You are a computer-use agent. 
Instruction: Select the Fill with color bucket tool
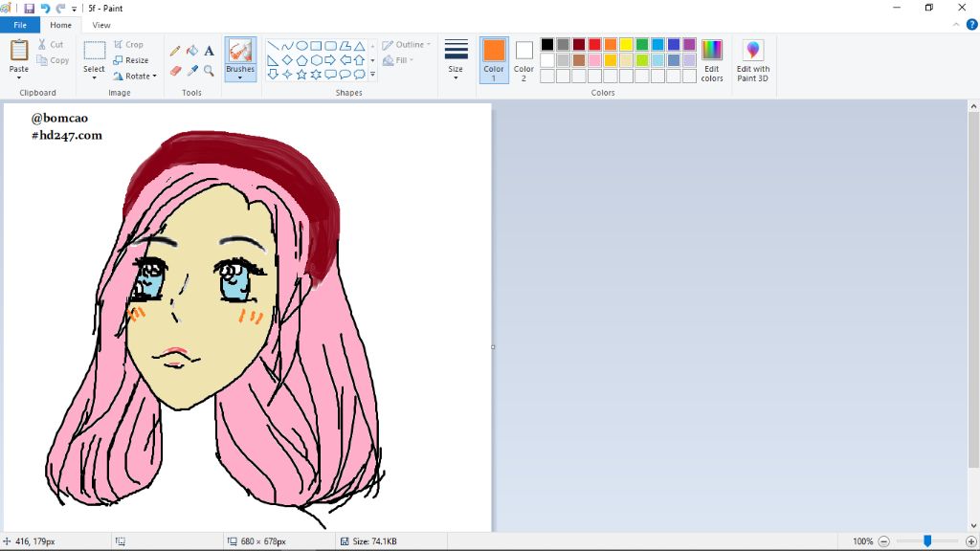point(191,51)
